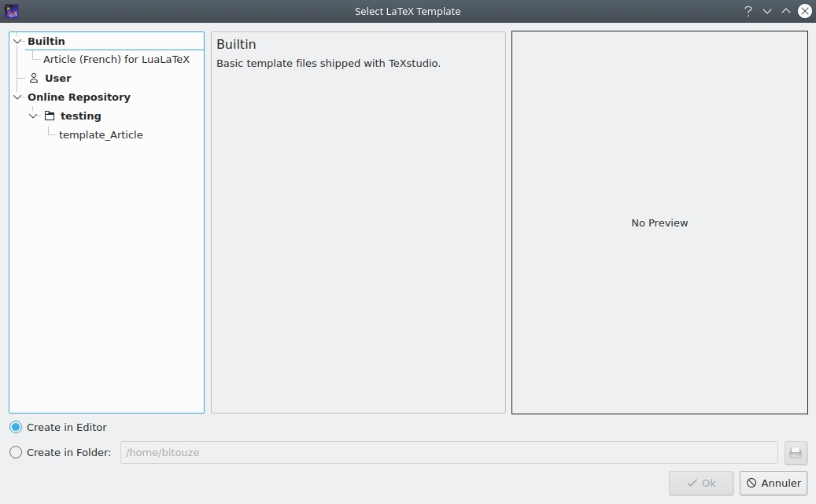816x504 pixels.
Task: Collapse the Builtin tree branch
Action: click(17, 41)
